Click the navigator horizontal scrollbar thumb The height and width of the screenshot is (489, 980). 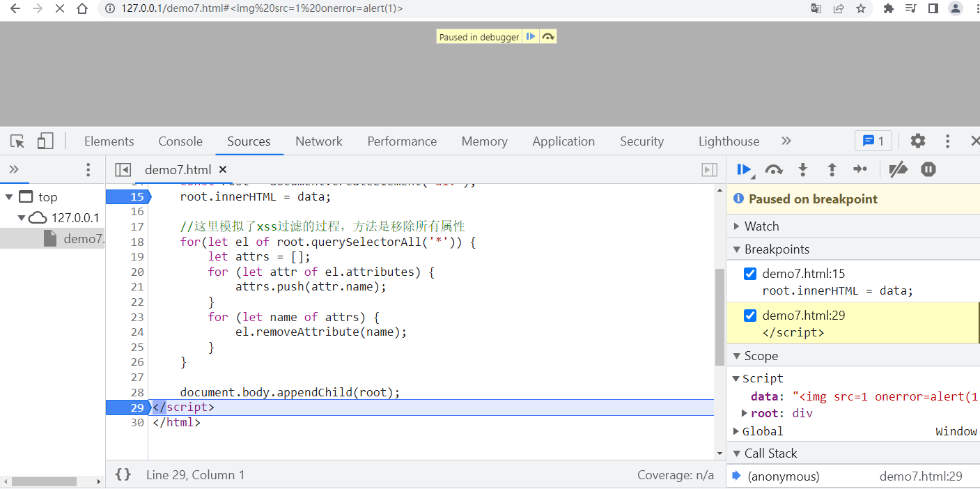click(x=44, y=481)
